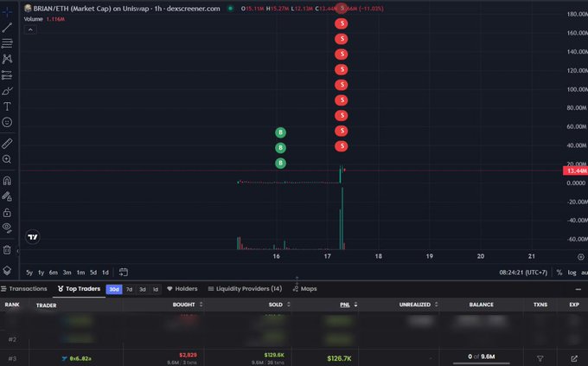Viewport: 588px width, 366px height.
Task: Click the $2,829 bought amount
Action: pos(188,355)
